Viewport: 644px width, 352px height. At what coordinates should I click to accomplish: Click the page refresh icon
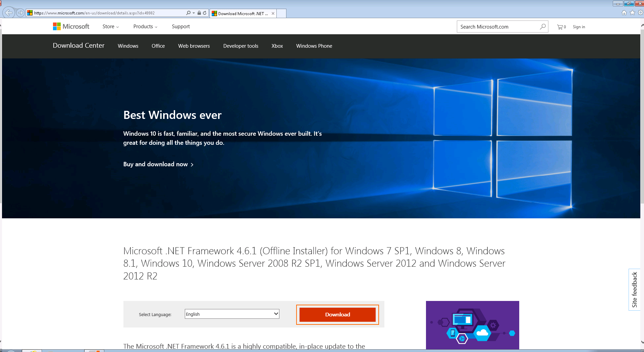click(205, 13)
